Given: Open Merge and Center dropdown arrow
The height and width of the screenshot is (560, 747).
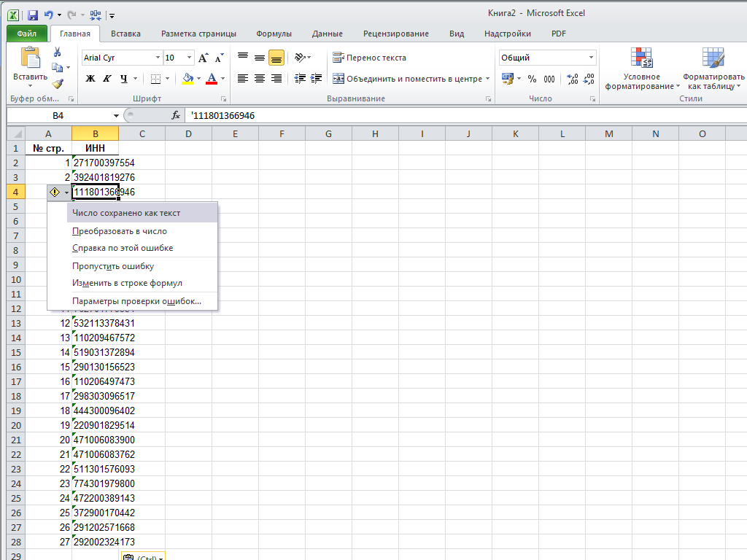Looking at the screenshot, I should pyautogui.click(x=488, y=79).
